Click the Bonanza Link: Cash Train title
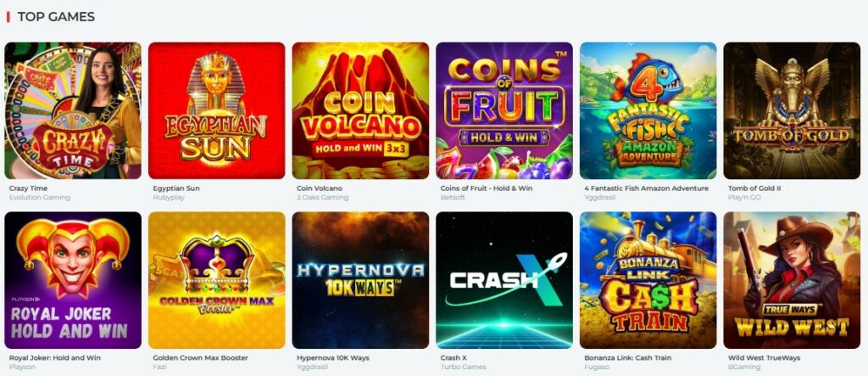Screen dimensions: 868x376 tap(628, 358)
